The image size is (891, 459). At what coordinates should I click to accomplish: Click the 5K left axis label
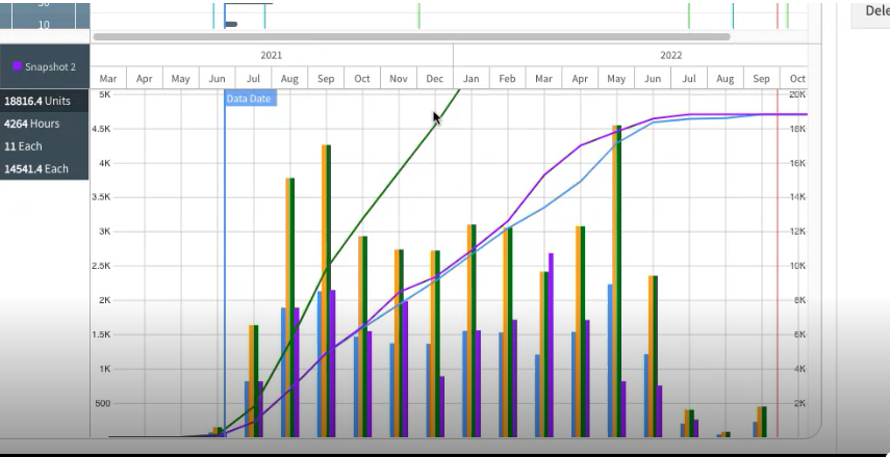pos(104,94)
